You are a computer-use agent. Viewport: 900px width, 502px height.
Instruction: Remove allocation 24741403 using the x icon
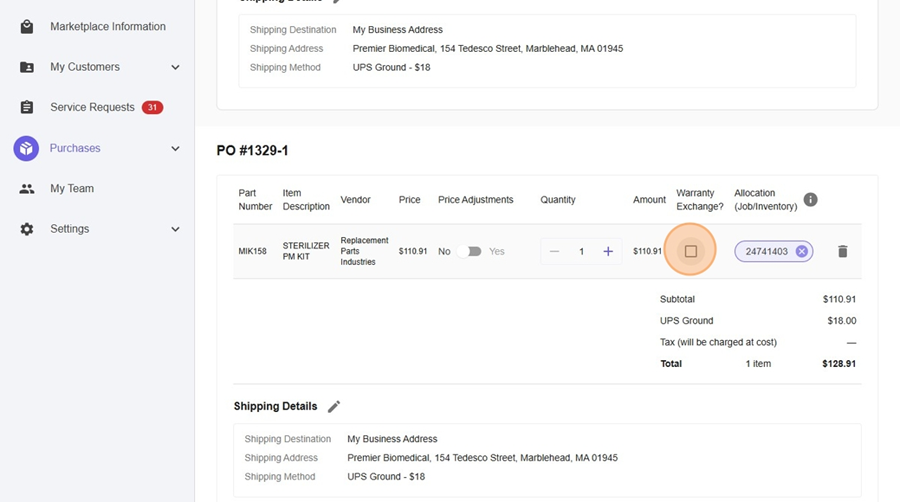point(802,252)
